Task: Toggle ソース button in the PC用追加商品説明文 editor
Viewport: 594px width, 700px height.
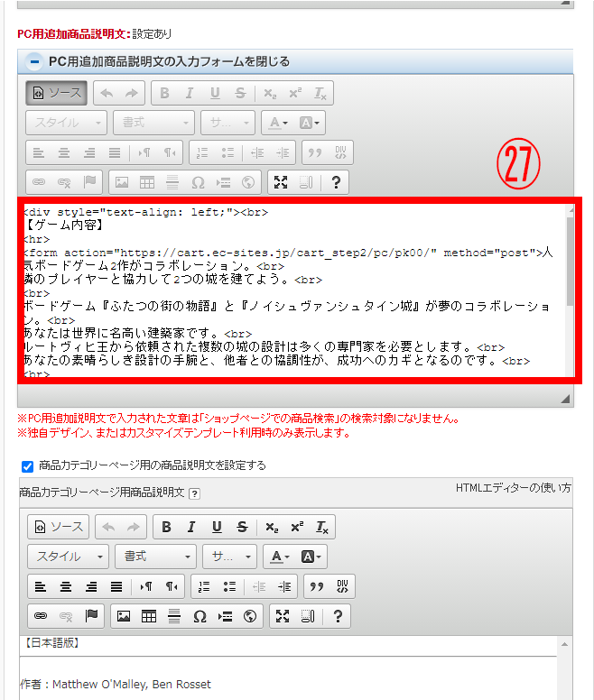Action: [x=56, y=93]
